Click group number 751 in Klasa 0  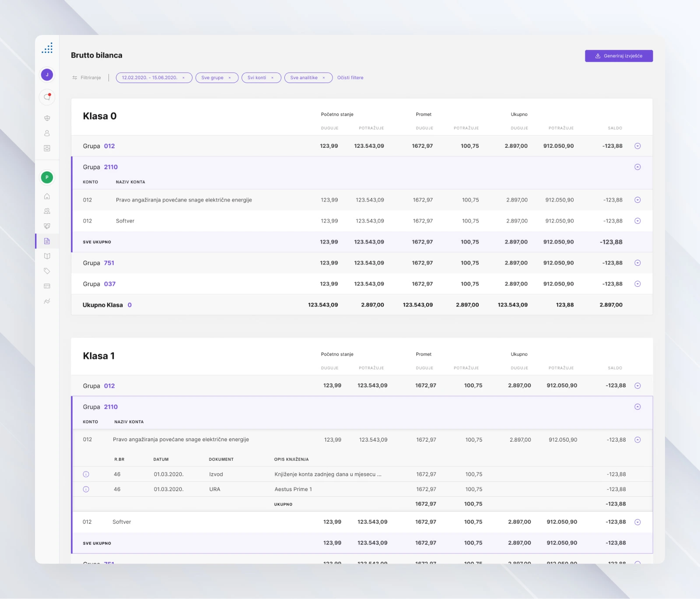click(109, 263)
